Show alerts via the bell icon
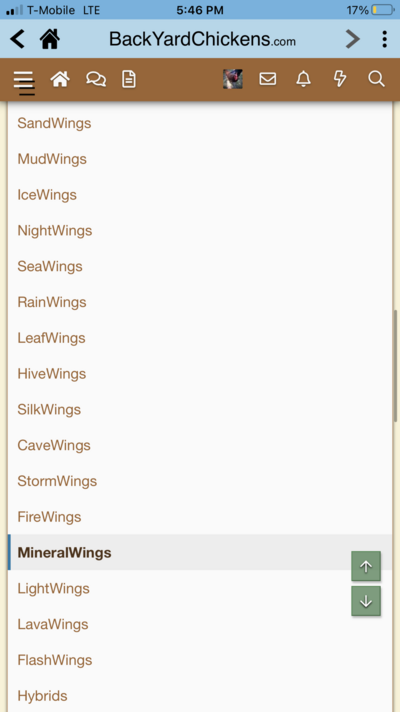This screenshot has width=400, height=712. [x=303, y=79]
